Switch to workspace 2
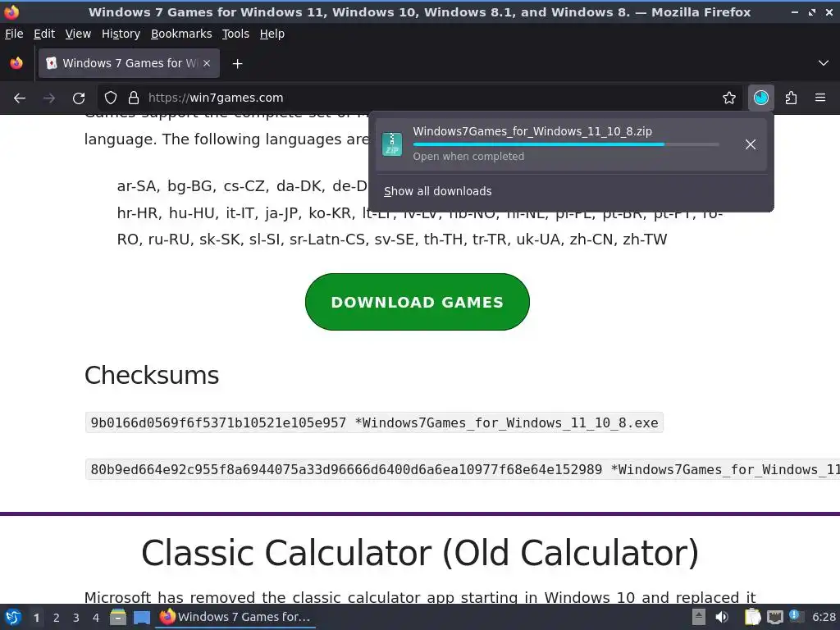840x630 pixels. (57, 618)
